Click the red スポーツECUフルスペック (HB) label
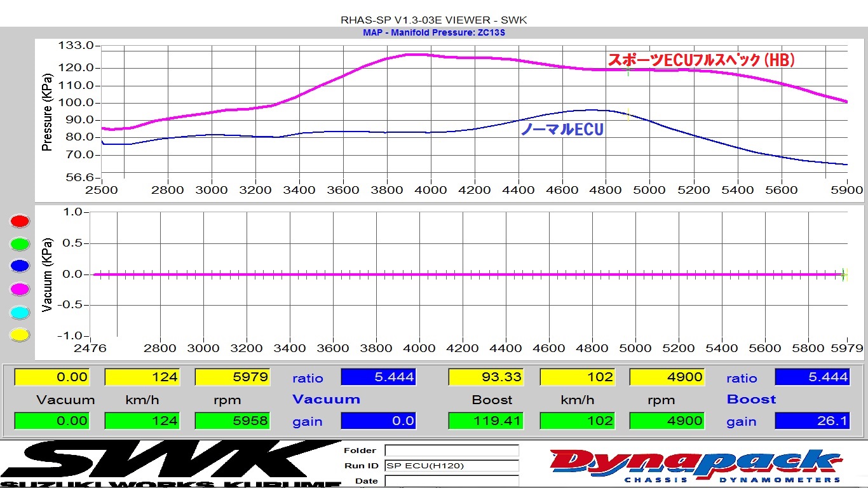The height and width of the screenshot is (488, 868). [702, 60]
